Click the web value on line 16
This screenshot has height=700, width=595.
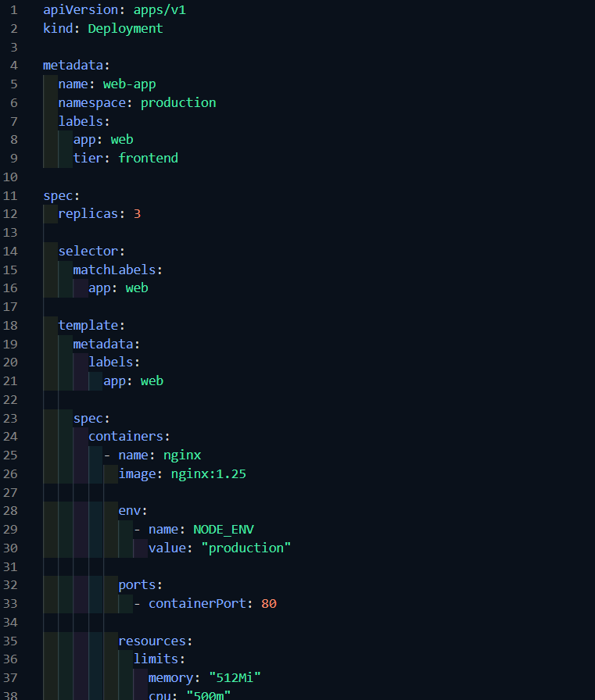click(x=137, y=288)
